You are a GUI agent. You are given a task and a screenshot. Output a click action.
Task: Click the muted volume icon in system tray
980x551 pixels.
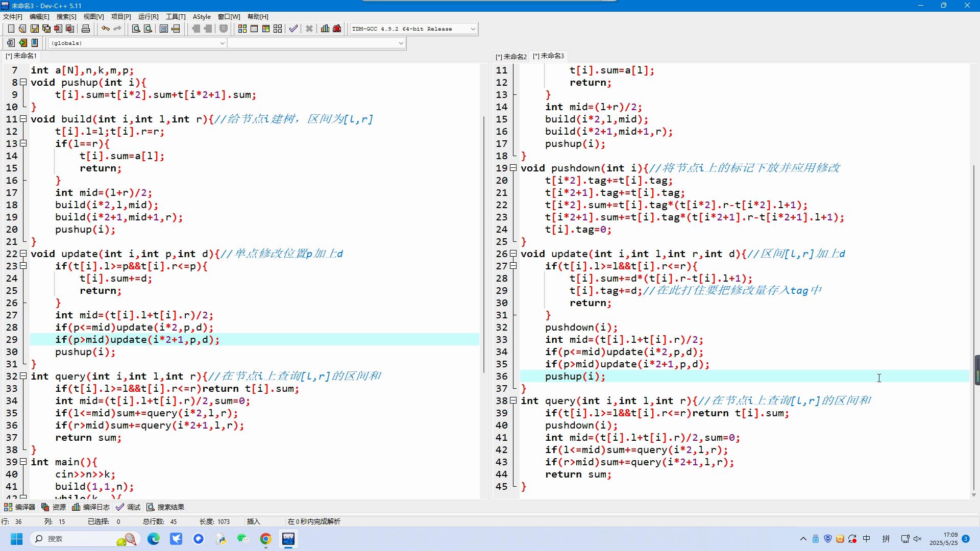[x=917, y=539]
